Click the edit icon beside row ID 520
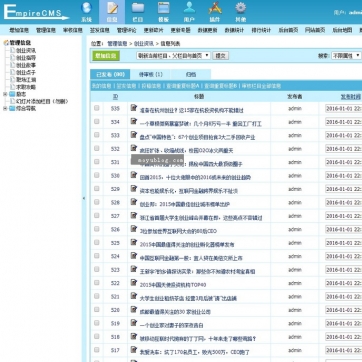Viewport: 362px width, 362px height. [x=134, y=309]
